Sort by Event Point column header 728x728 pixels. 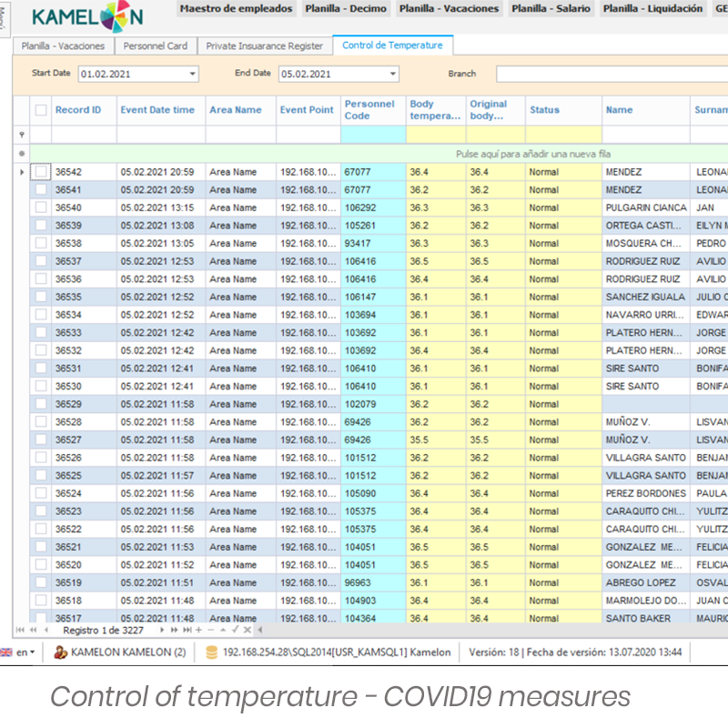(308, 110)
